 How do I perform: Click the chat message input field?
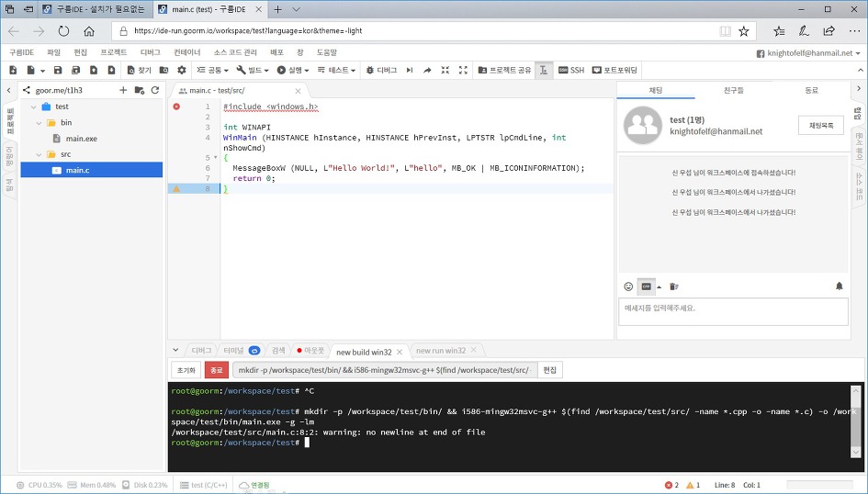coord(733,311)
